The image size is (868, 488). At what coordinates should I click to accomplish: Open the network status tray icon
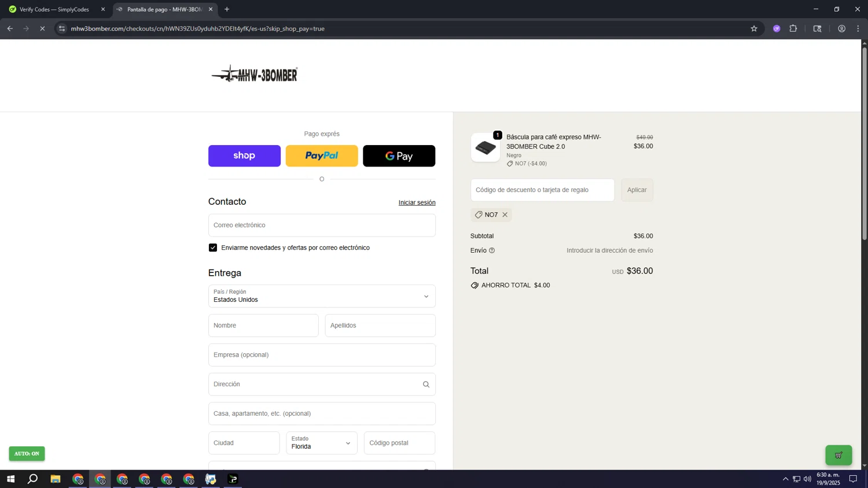coord(796,479)
